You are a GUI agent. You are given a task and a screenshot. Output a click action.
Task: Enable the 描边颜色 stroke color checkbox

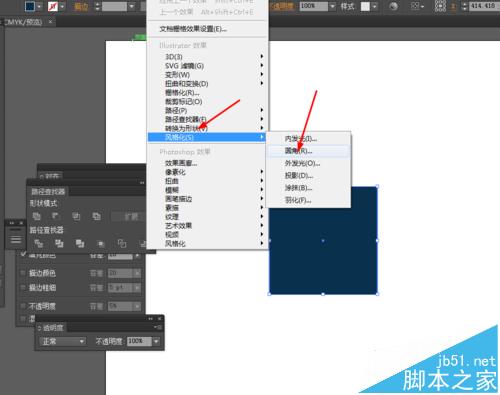coord(23,273)
